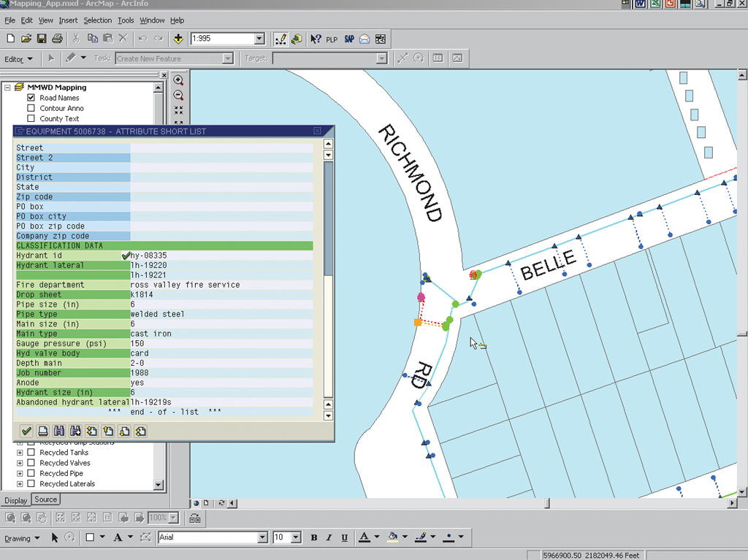The height and width of the screenshot is (560, 748).
Task: Uncheck the Road Names layer
Action: tap(31, 98)
